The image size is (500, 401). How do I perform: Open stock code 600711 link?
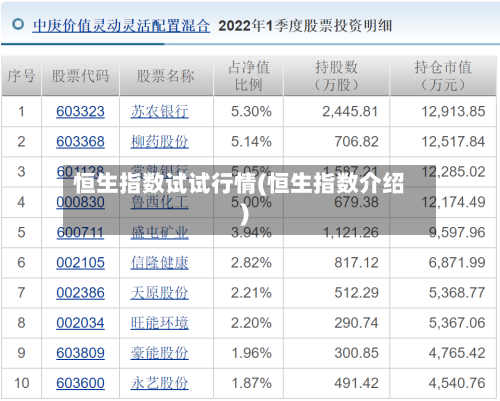coord(80,232)
